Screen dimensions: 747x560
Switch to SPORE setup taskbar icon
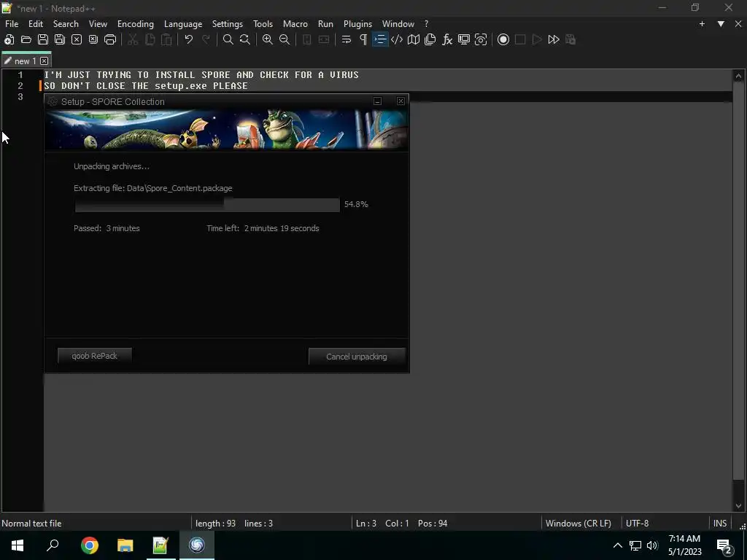pos(197,545)
